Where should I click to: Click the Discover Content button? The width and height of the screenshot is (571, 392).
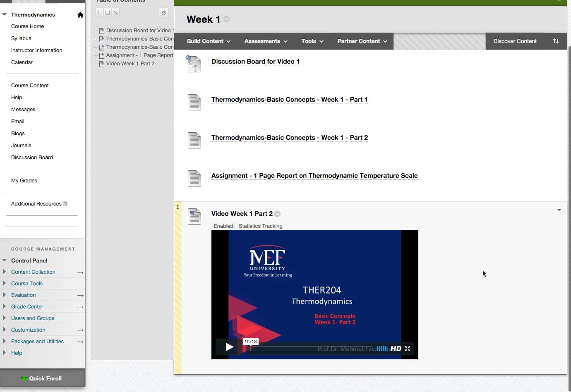515,41
